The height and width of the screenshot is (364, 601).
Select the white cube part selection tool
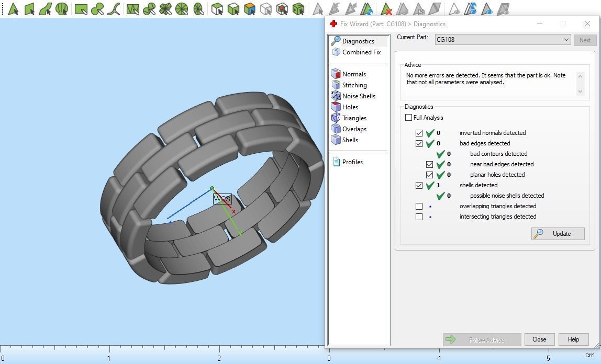click(217, 8)
